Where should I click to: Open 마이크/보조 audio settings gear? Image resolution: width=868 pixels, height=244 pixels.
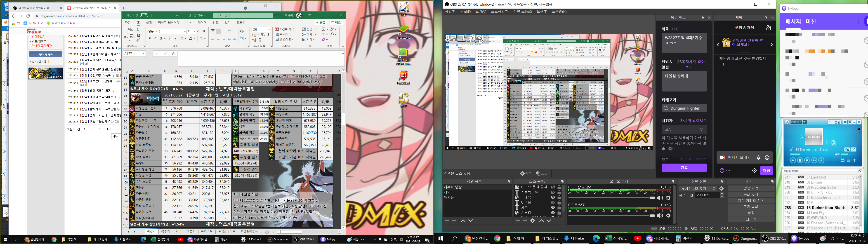(668, 215)
